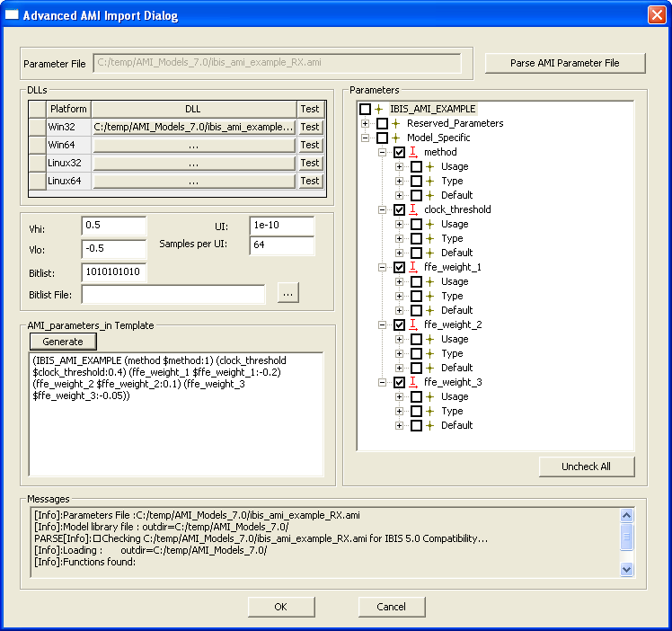Click the red I icon beside clock_threshold
Viewport: 672px width, 631px height.
point(413,209)
